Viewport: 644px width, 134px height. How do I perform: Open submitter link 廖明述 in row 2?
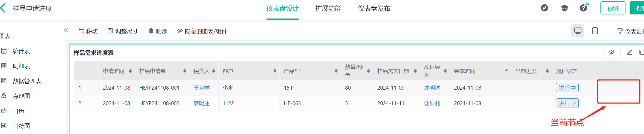201,103
